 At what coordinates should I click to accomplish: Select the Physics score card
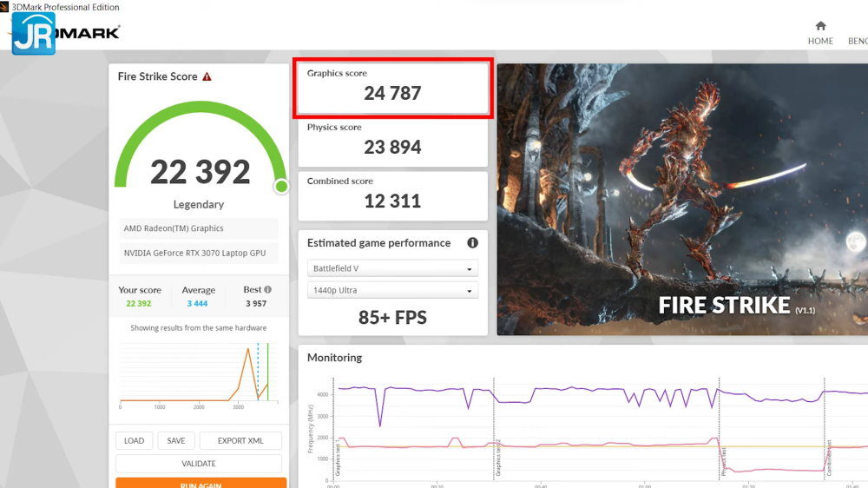tap(393, 141)
